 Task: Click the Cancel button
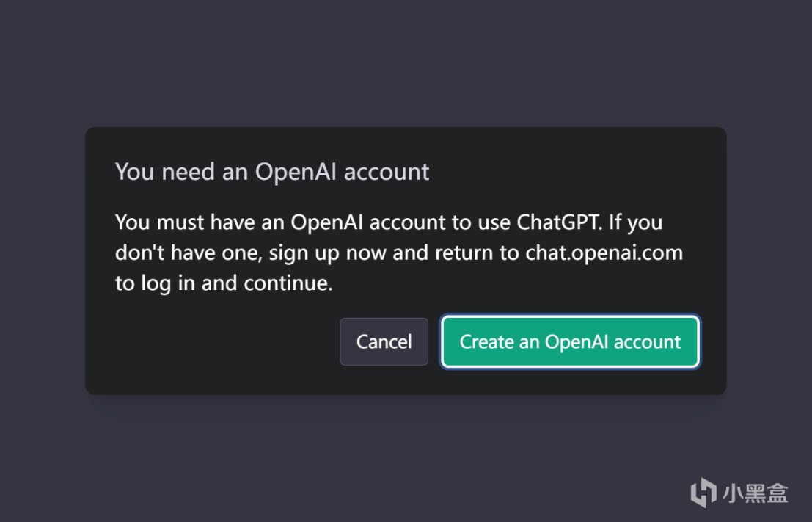tap(384, 342)
